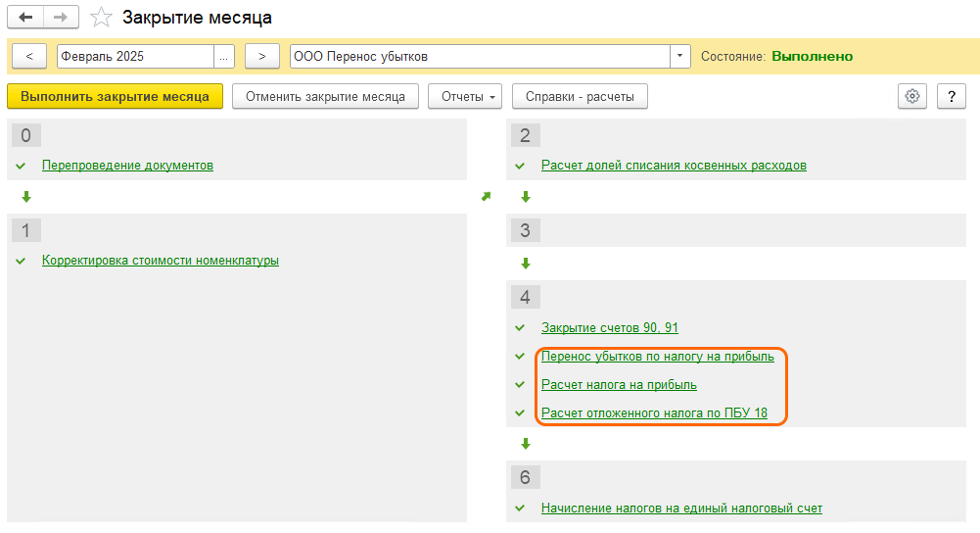This screenshot has height=533, width=980.
Task: Open Расчет налога на прибыль link
Action: pyautogui.click(x=619, y=385)
